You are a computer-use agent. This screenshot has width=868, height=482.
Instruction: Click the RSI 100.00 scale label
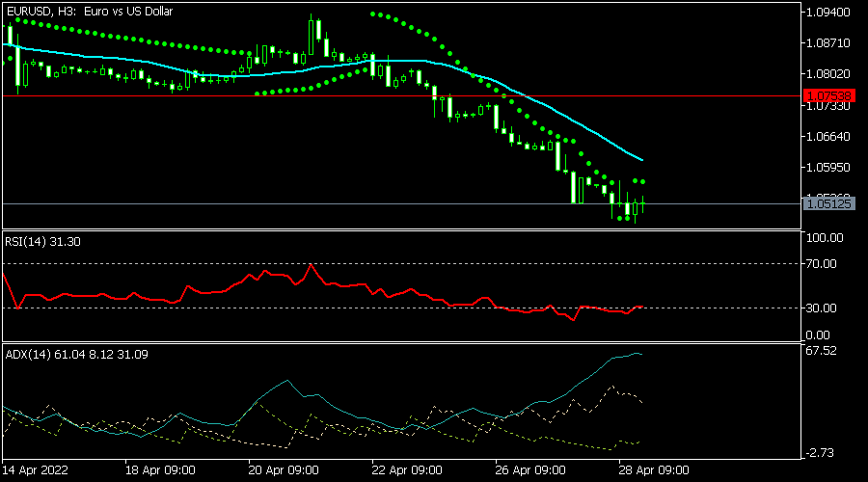[825, 238]
